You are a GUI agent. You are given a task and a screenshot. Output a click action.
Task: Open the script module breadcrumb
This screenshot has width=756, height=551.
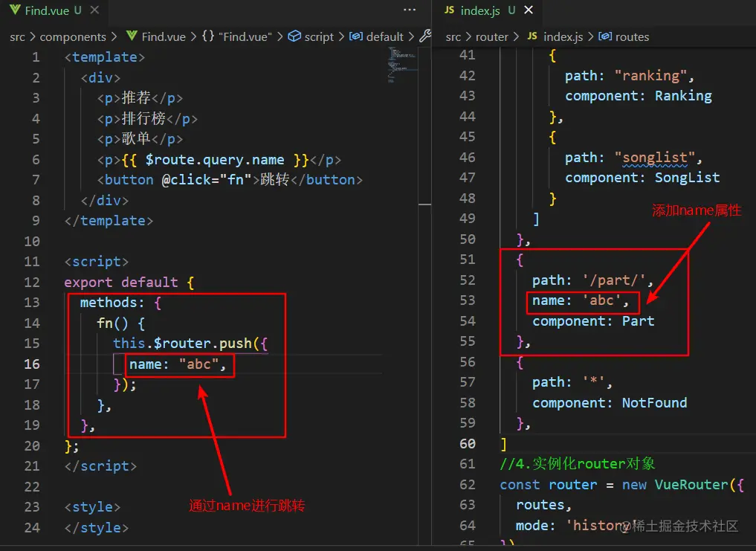(319, 36)
